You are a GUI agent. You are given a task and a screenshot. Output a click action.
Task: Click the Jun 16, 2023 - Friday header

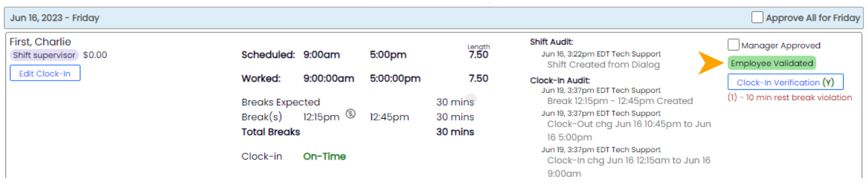tap(55, 18)
